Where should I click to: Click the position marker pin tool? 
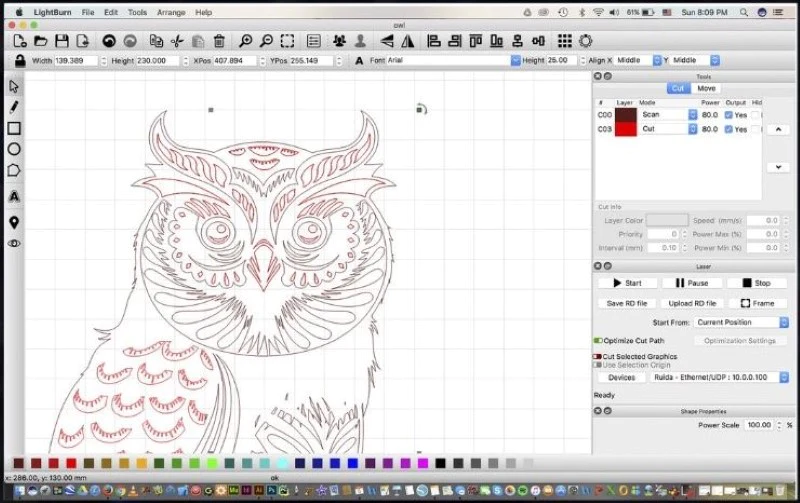[14, 222]
